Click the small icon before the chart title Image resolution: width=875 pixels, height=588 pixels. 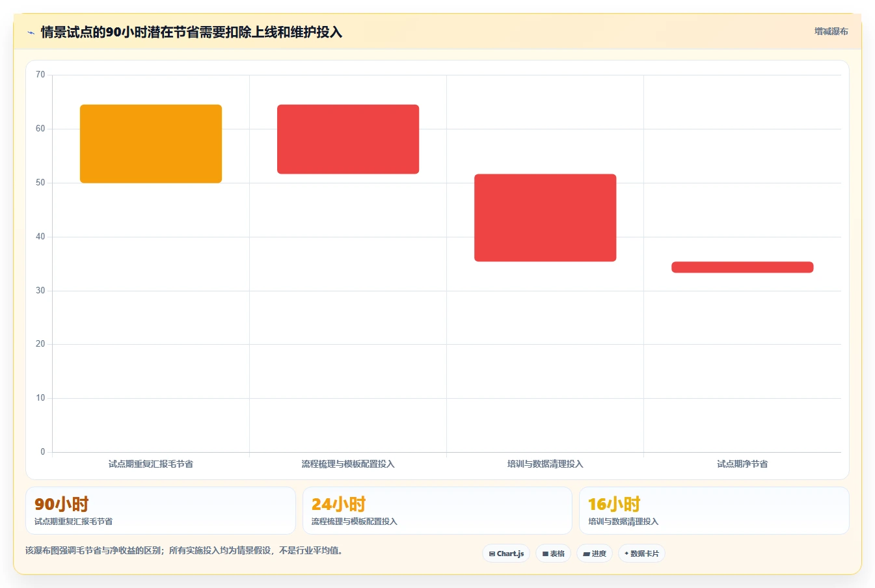pyautogui.click(x=31, y=33)
